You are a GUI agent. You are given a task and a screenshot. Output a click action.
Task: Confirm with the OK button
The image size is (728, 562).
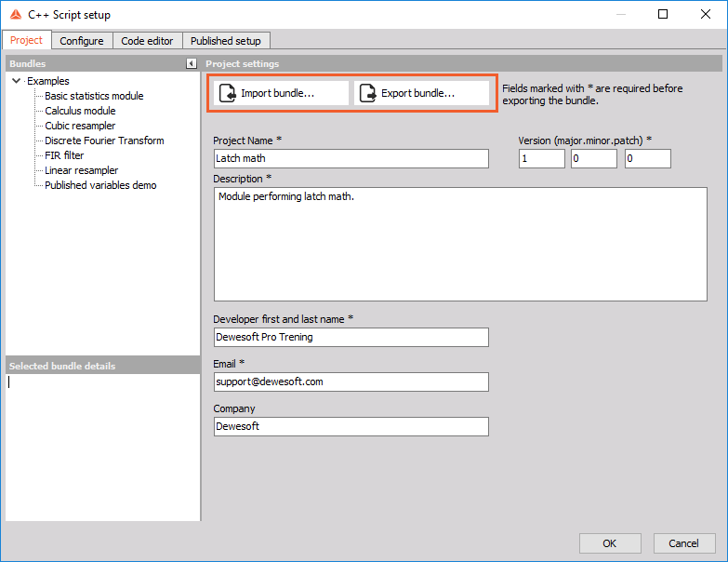[610, 543]
